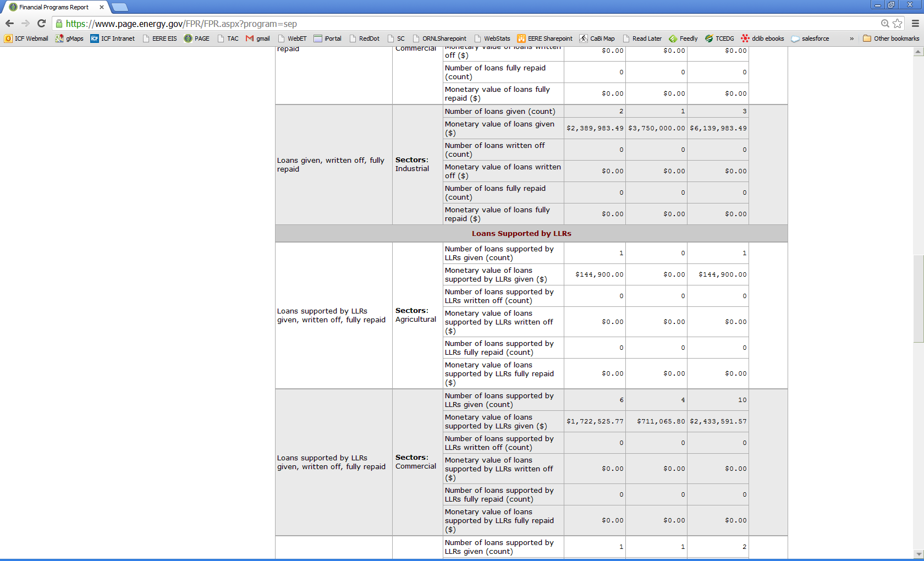Open the CaBi Map bookmark
Viewport: 924px width, 561px height.
[597, 38]
